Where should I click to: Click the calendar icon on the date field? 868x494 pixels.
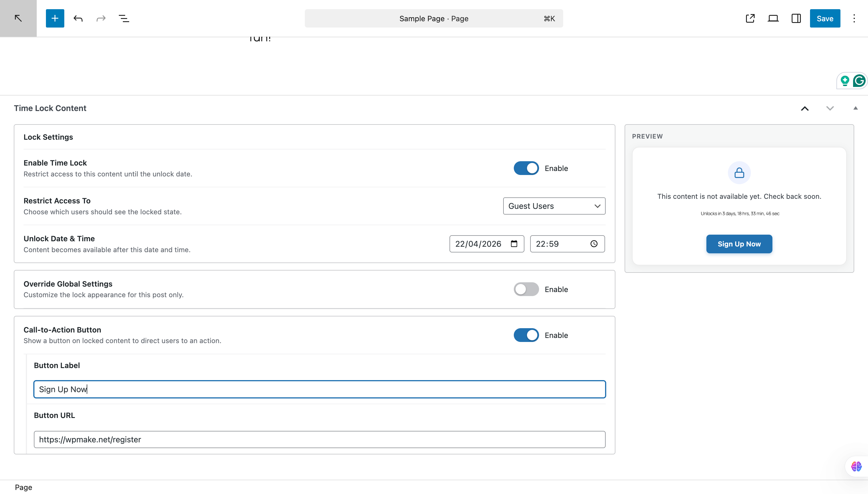pyautogui.click(x=514, y=244)
